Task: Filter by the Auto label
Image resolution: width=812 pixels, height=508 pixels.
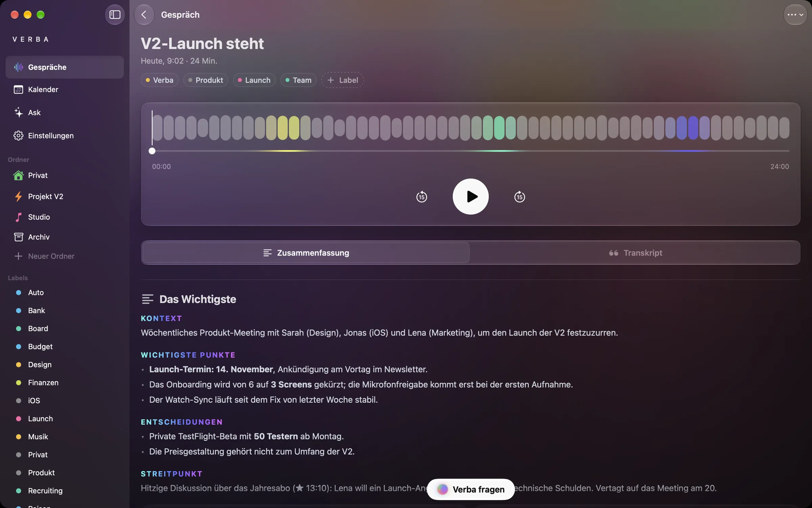Action: (x=65, y=292)
